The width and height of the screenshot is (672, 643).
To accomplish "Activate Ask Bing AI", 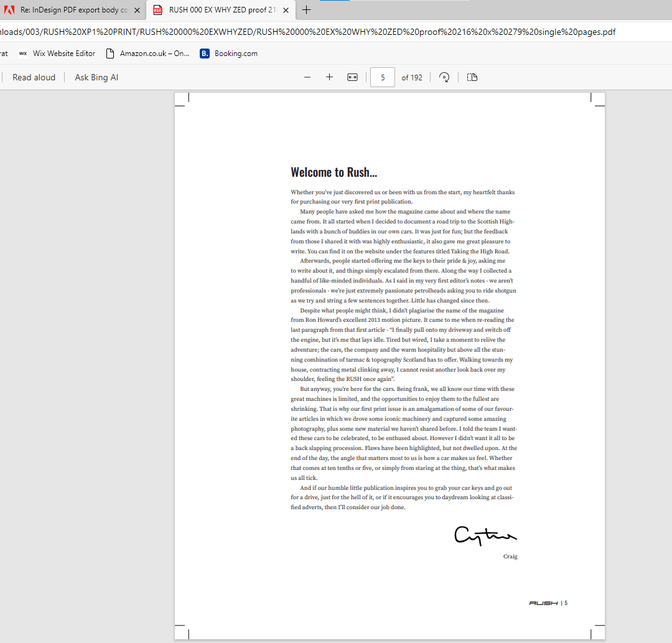I will (x=96, y=77).
